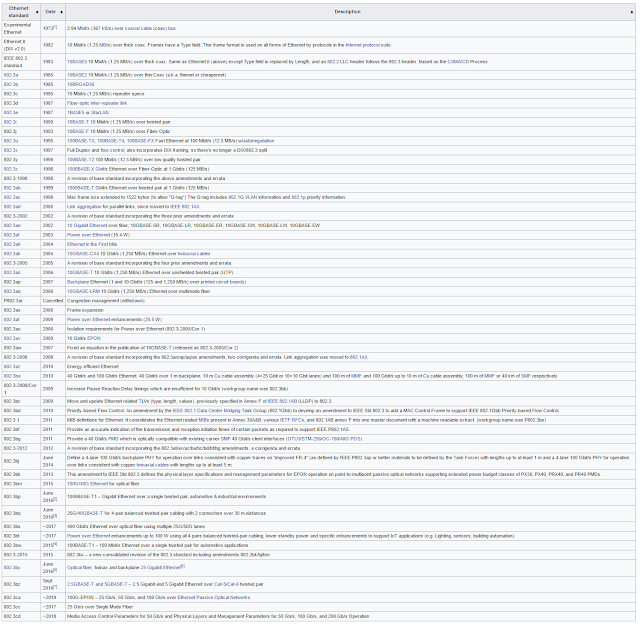Open the 25 Gigabit Ethernet link
The width and height of the screenshot is (640, 626).
pos(160,568)
